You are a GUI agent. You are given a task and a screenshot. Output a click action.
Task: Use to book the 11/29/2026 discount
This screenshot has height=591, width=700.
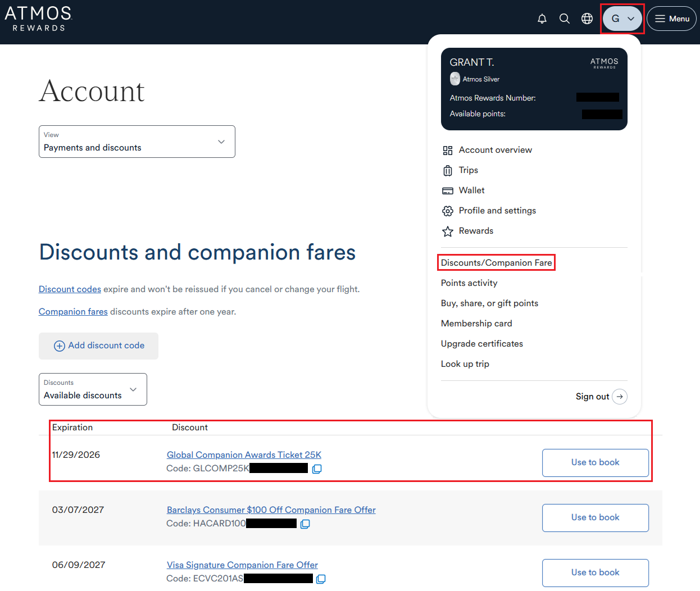[x=596, y=463]
